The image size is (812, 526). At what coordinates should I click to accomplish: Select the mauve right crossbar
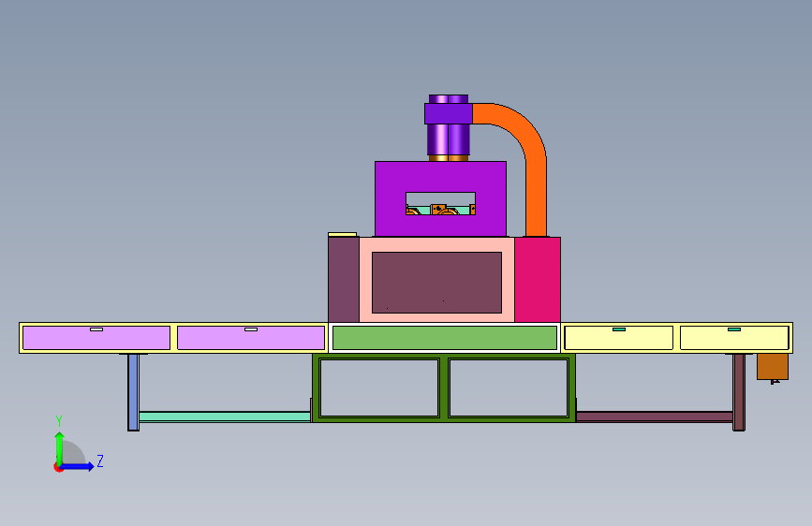654,416
